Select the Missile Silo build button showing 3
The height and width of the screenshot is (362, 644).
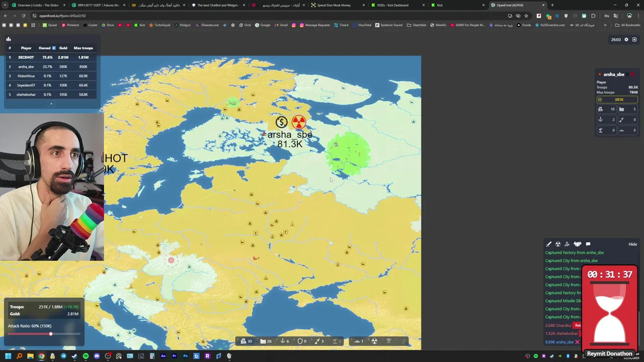[x=319, y=341]
